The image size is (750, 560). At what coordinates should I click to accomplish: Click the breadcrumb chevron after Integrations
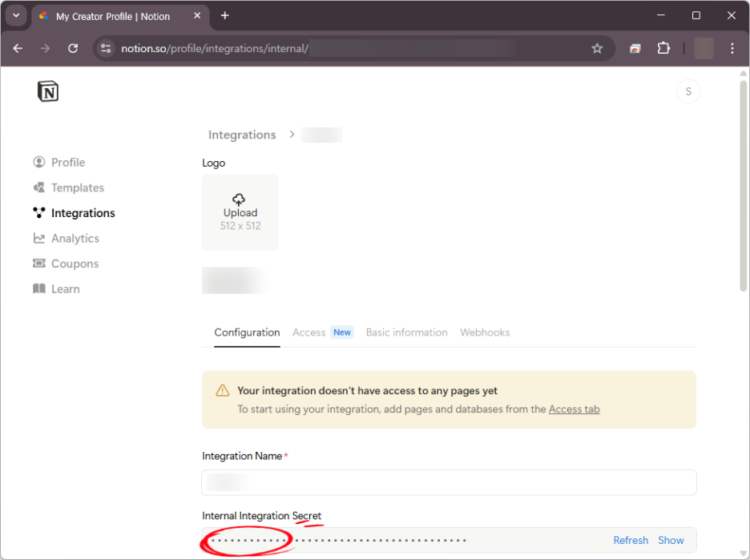(292, 135)
